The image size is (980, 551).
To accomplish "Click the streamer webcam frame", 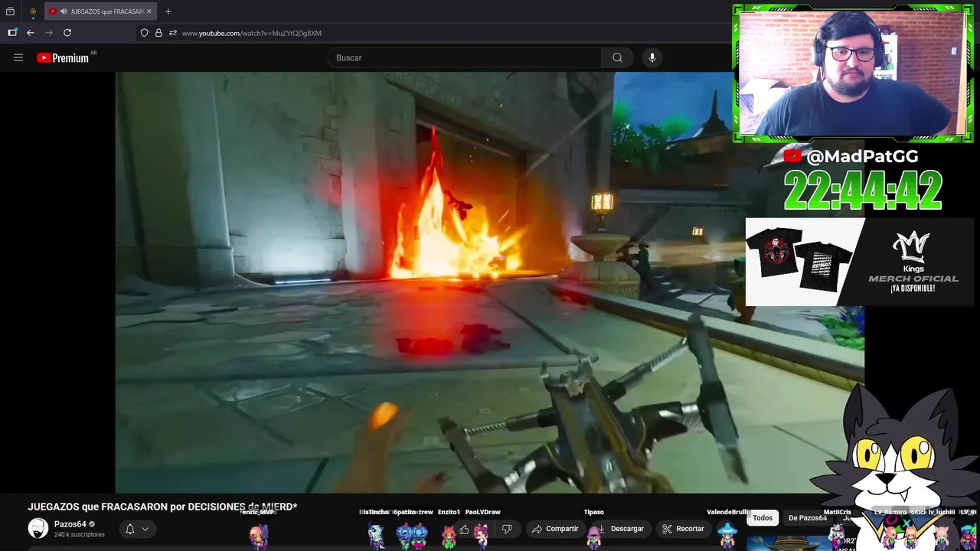I will coord(852,73).
